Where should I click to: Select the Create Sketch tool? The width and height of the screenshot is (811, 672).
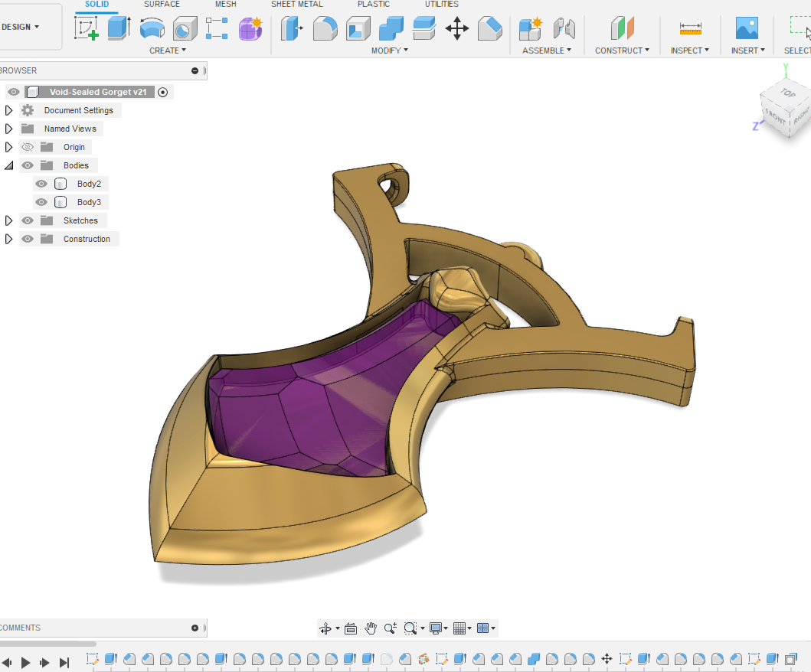coord(87,28)
